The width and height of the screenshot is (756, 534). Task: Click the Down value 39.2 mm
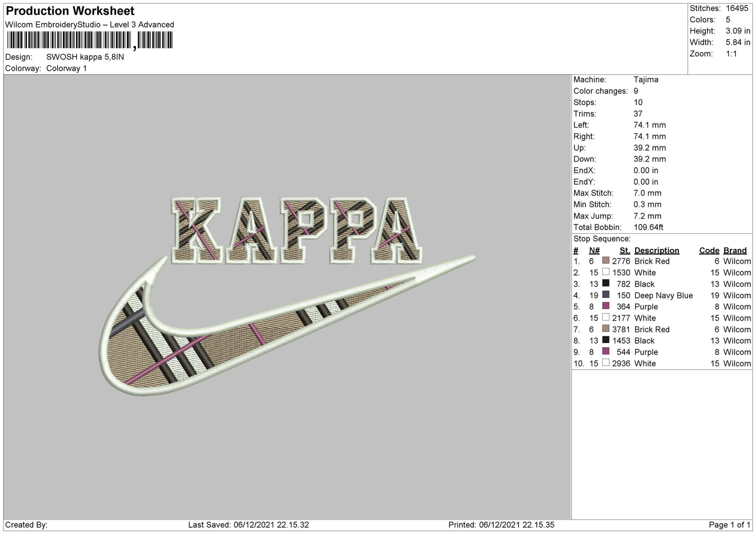click(649, 159)
